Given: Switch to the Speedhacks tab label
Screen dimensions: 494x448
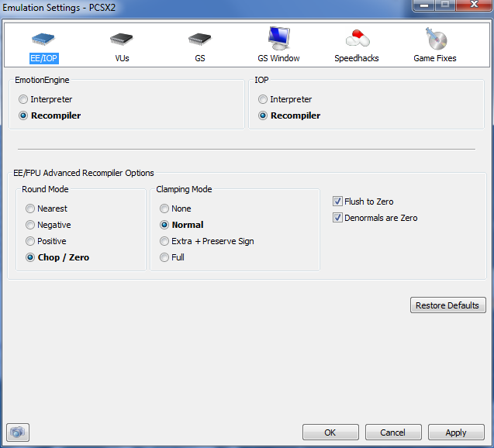Looking at the screenshot, I should (356, 58).
